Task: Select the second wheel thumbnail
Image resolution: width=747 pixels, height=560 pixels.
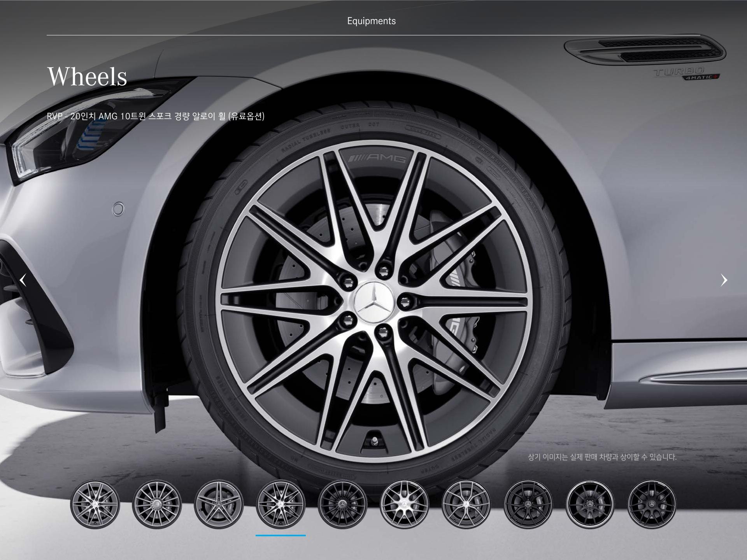Action: point(157,504)
